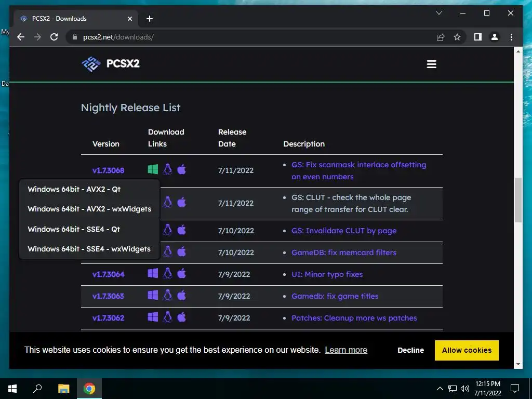Open GS: Invalidate CLUT by page link

(344, 231)
